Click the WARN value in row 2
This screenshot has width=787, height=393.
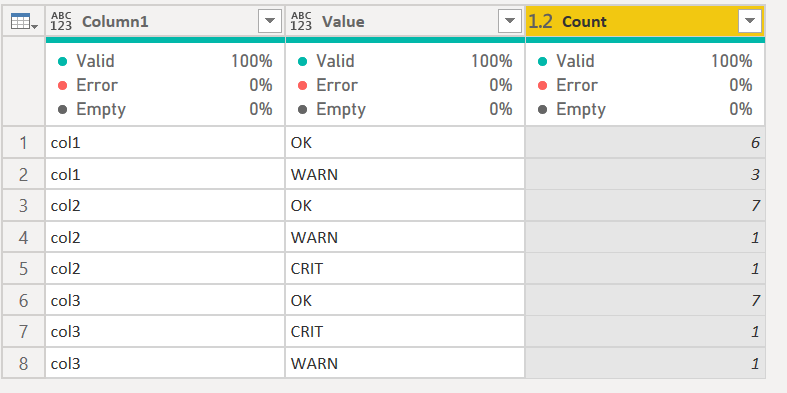point(405,175)
